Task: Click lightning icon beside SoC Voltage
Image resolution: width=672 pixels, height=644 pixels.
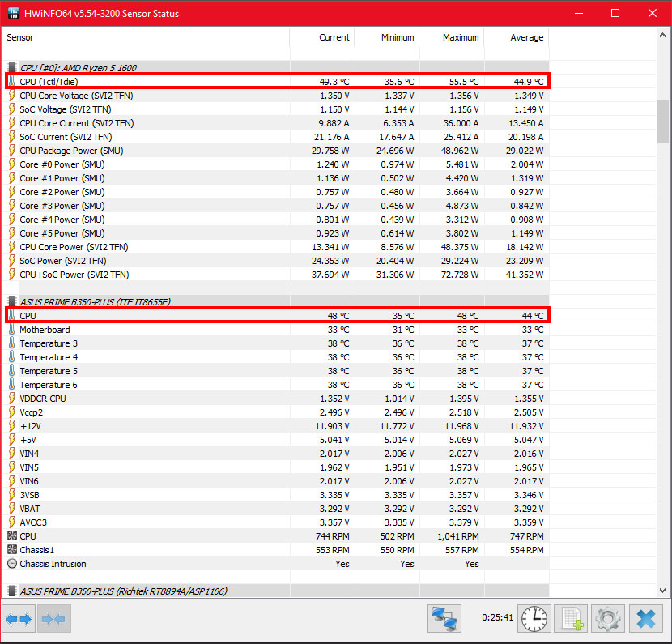Action: pyautogui.click(x=12, y=109)
